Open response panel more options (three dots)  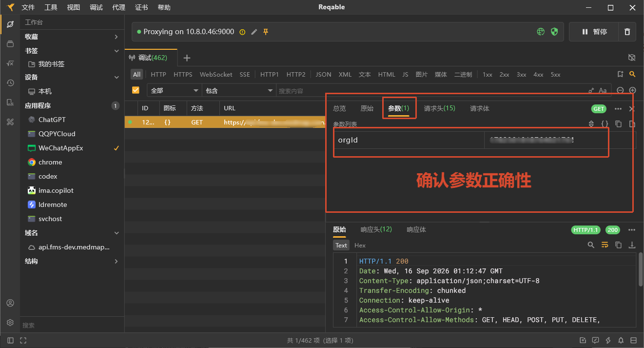click(632, 230)
